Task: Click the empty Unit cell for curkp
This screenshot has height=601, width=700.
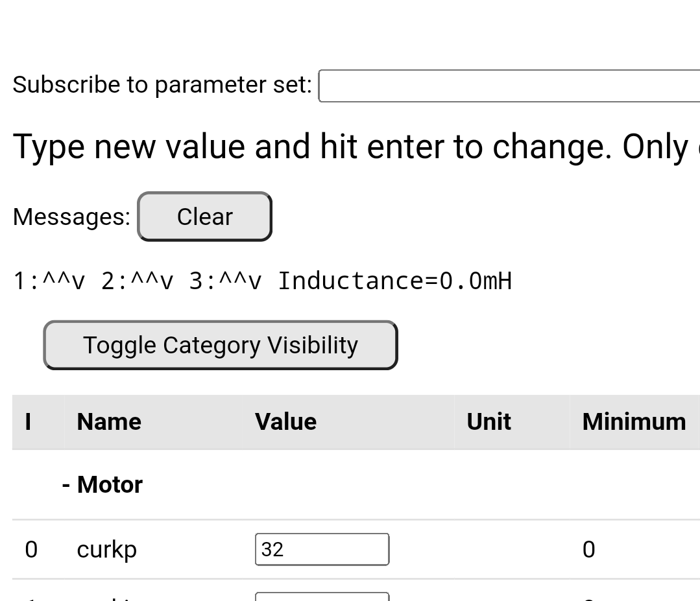Action: (511, 549)
